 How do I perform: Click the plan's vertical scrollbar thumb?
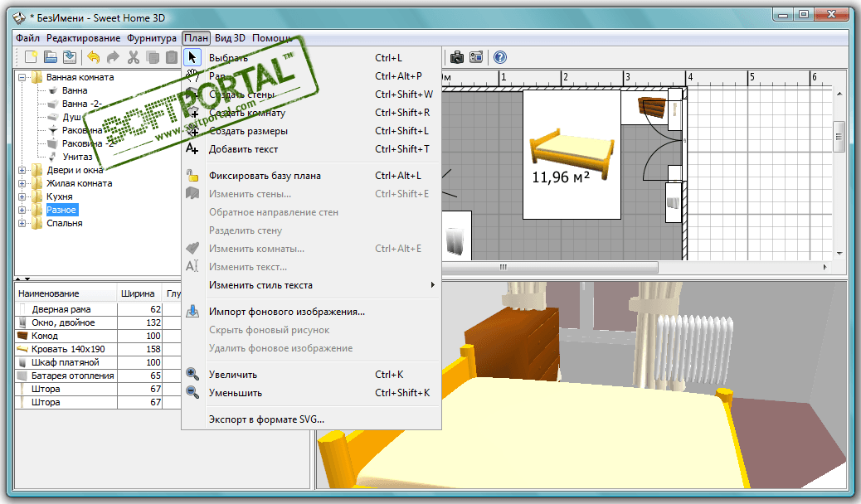[839, 138]
